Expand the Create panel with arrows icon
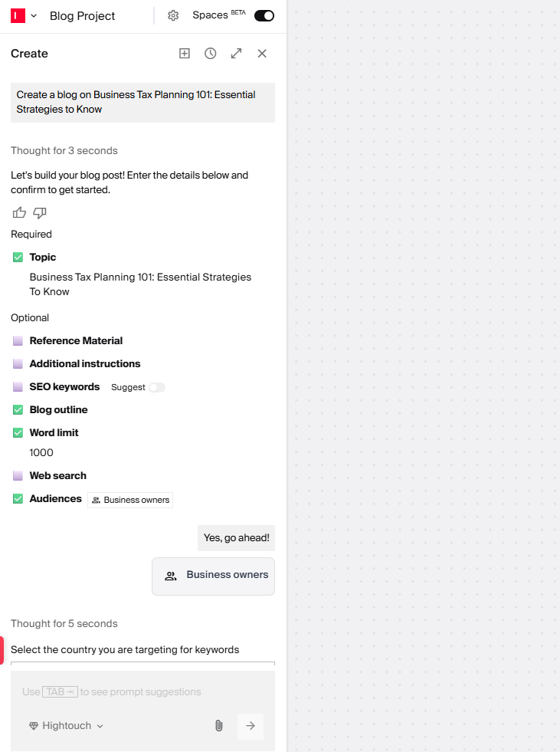560x752 pixels. click(237, 53)
